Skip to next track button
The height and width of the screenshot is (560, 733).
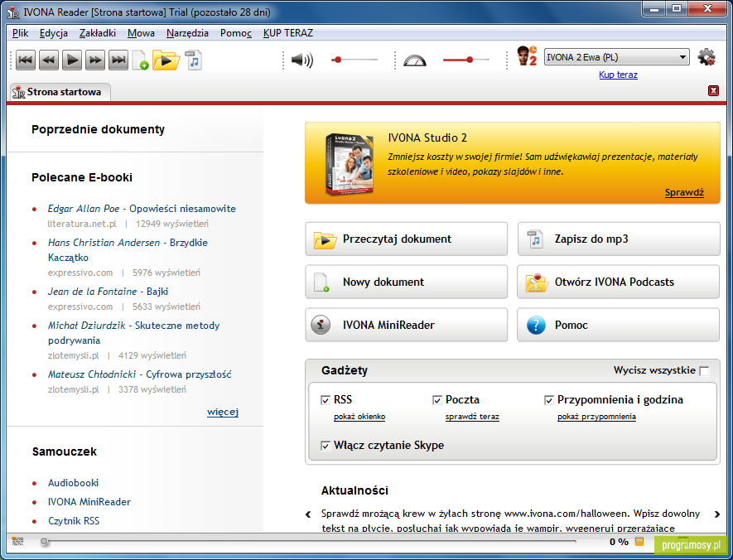click(118, 60)
